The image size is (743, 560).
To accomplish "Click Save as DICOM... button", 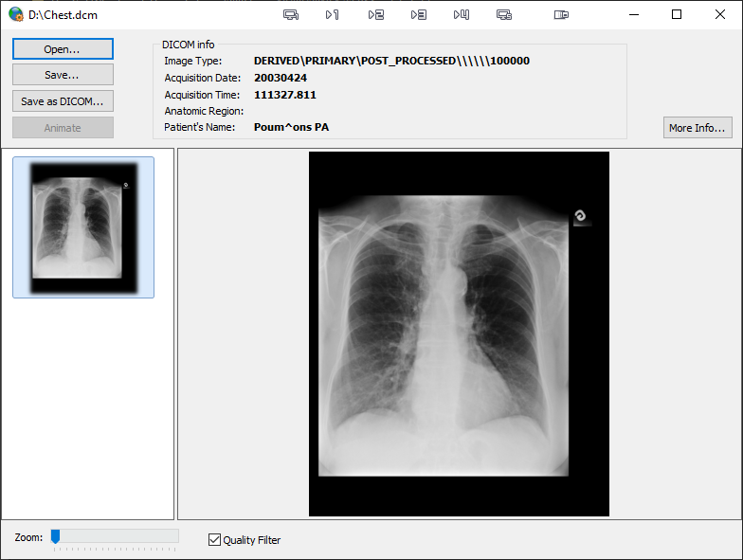I will tap(63, 100).
